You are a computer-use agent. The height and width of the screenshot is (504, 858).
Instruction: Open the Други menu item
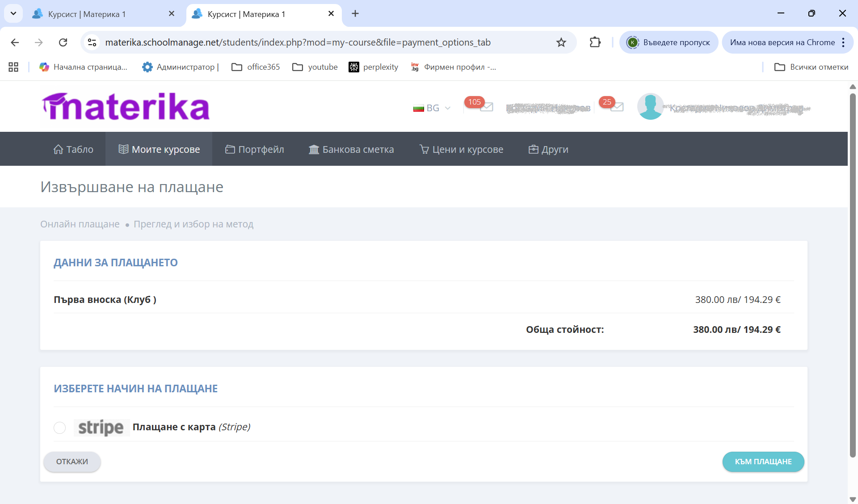[x=548, y=149]
